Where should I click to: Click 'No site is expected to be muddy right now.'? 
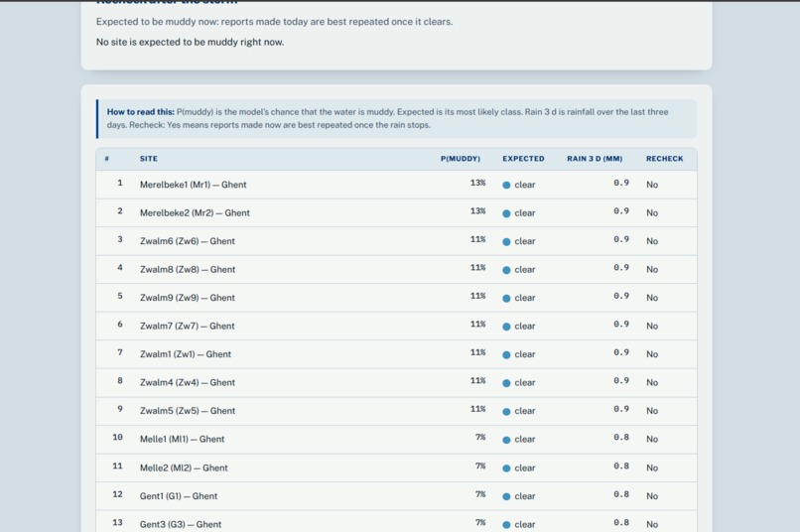coord(190,42)
